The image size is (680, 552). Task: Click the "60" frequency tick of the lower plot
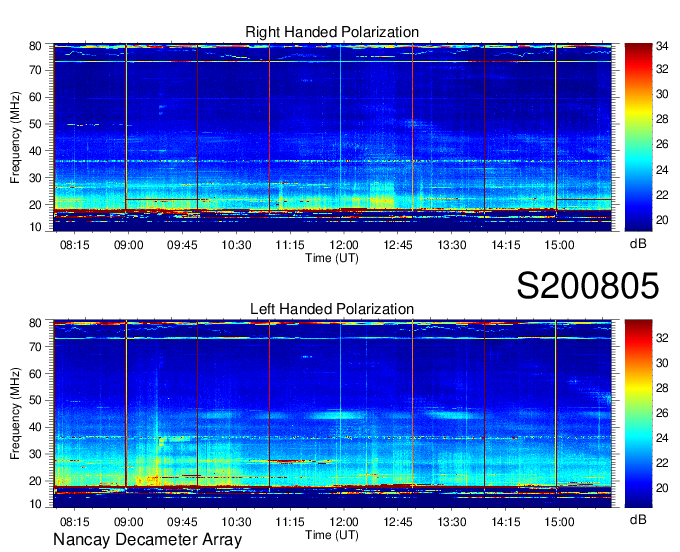click(35, 373)
